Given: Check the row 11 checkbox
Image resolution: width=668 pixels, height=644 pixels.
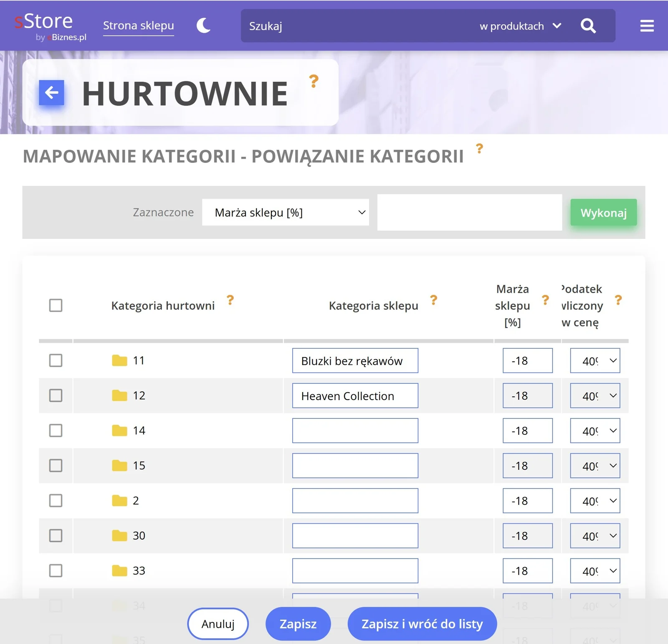Looking at the screenshot, I should click(x=56, y=360).
